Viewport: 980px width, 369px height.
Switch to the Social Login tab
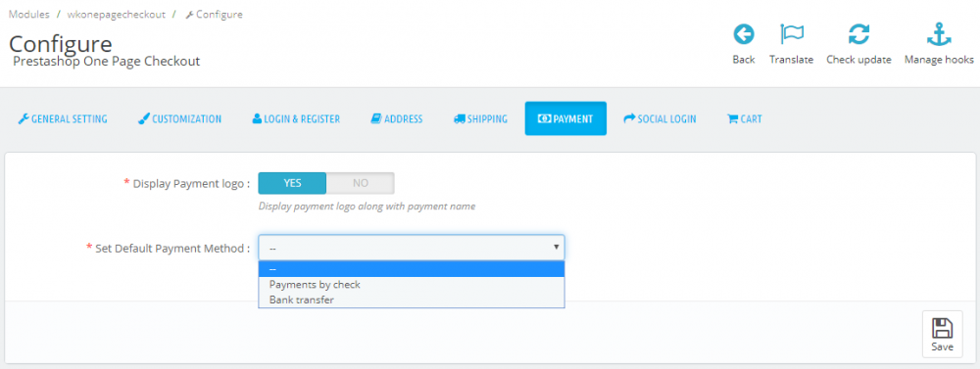coord(660,118)
